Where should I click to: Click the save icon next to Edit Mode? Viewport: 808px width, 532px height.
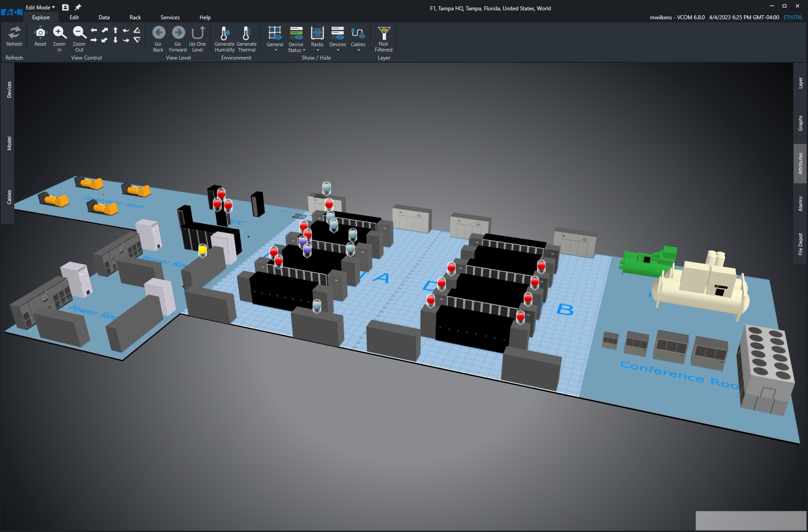pyautogui.click(x=65, y=7)
